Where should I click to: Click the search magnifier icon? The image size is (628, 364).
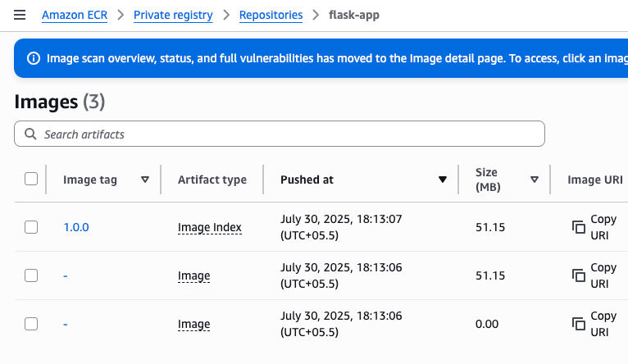click(30, 134)
